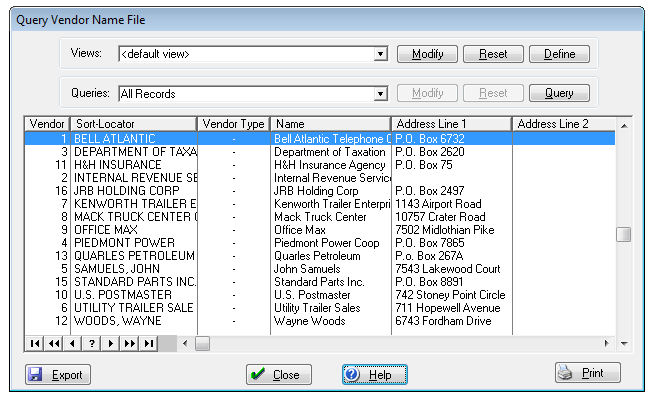653x400 pixels.
Task: Run the Query button
Action: 558,94
